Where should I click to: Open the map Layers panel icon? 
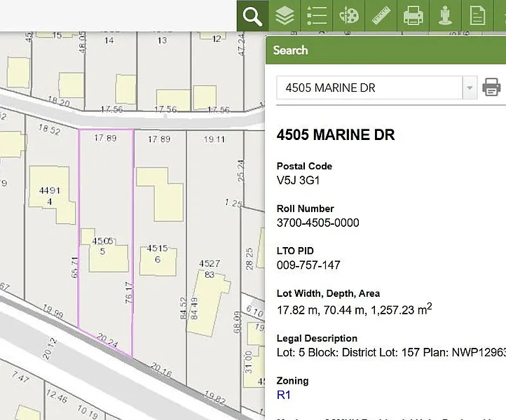[285, 15]
